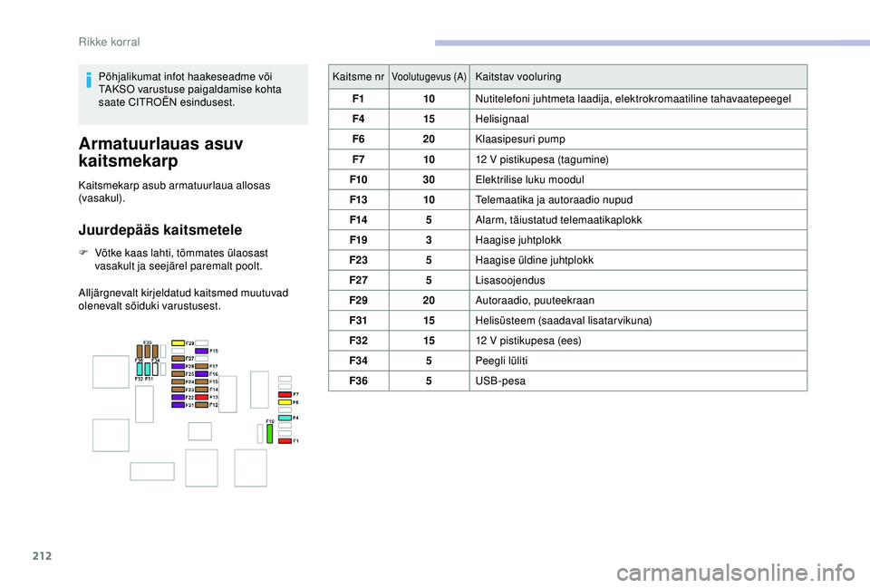Viewport: 870px width, 588px height.
Task: Click the 'Klaasipesuri pump' table cell
Action: pyautogui.click(x=638, y=140)
